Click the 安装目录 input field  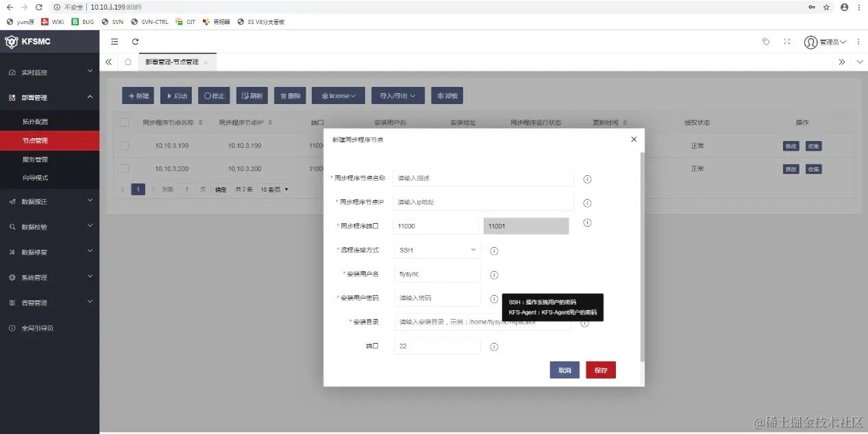point(483,322)
